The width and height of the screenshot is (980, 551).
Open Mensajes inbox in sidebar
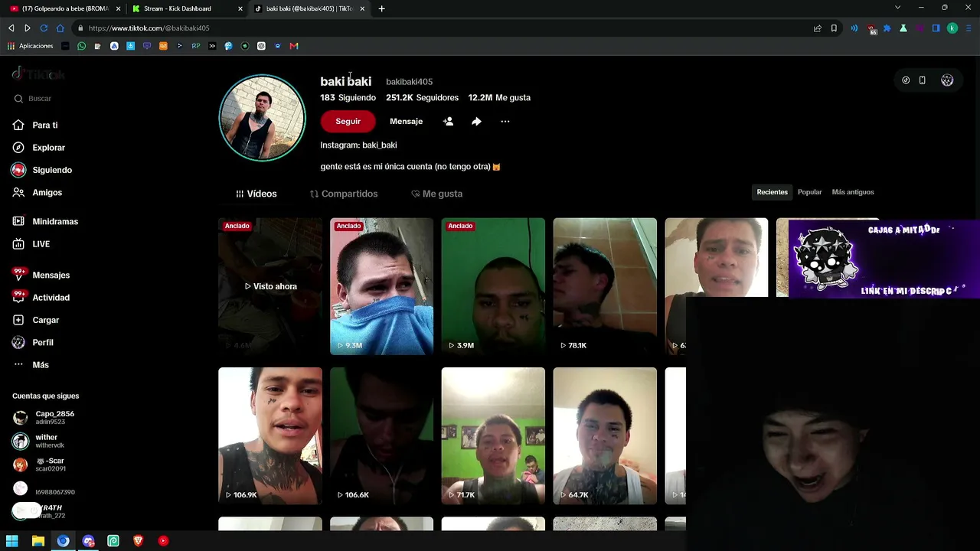[x=41, y=275]
